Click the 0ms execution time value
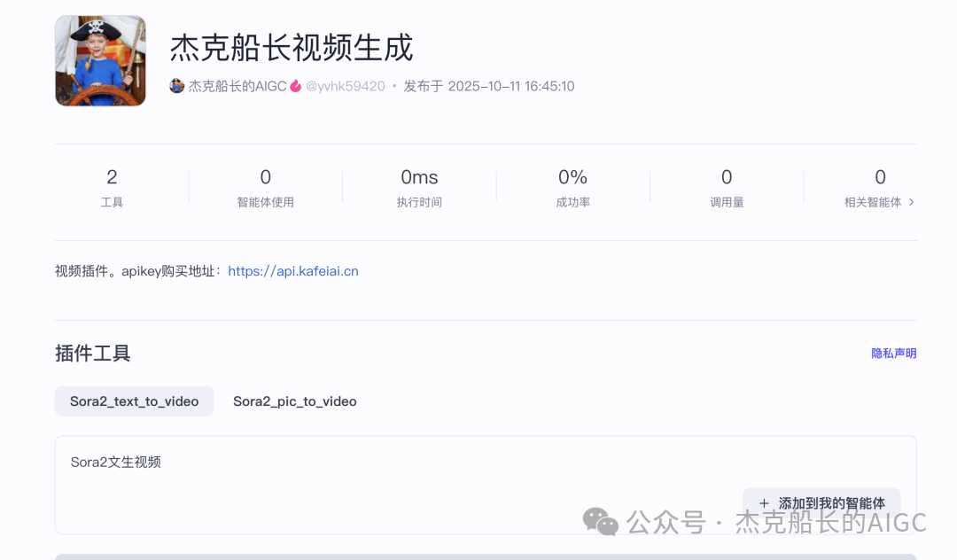957x560 pixels. pos(419,177)
